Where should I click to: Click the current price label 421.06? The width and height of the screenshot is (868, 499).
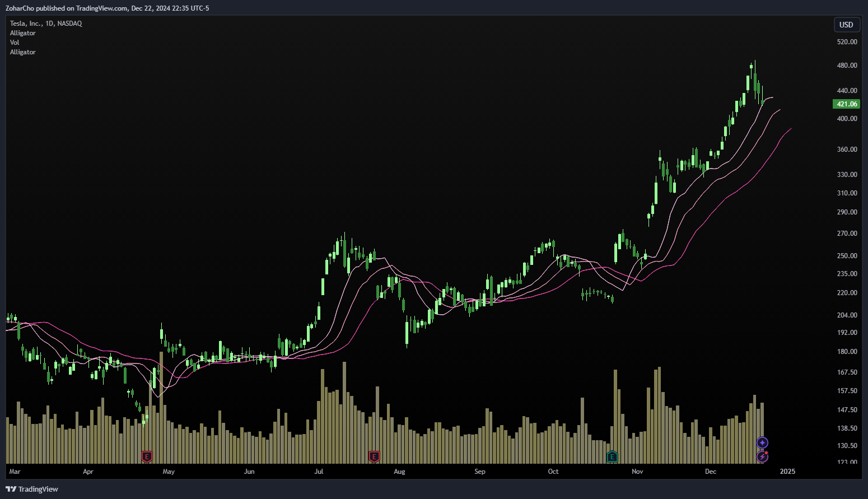click(847, 104)
